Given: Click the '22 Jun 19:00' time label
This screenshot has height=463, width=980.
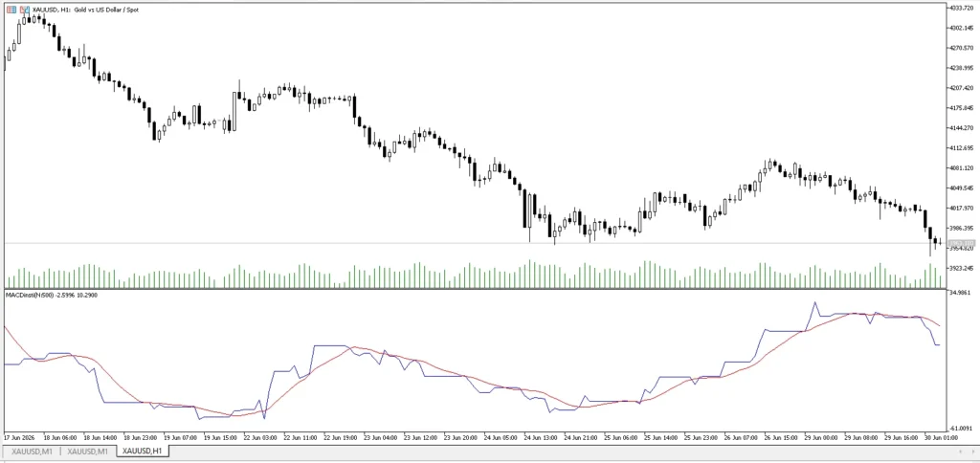Looking at the screenshot, I should click(x=339, y=437).
